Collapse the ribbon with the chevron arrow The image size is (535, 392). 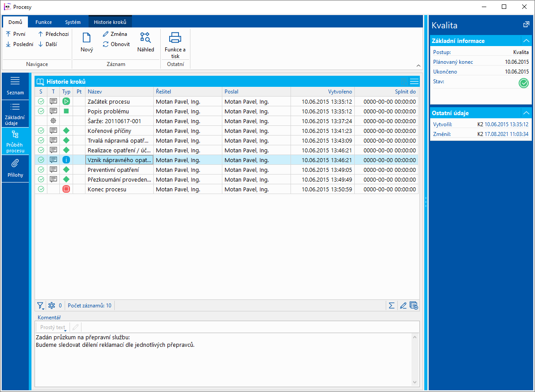(x=419, y=66)
